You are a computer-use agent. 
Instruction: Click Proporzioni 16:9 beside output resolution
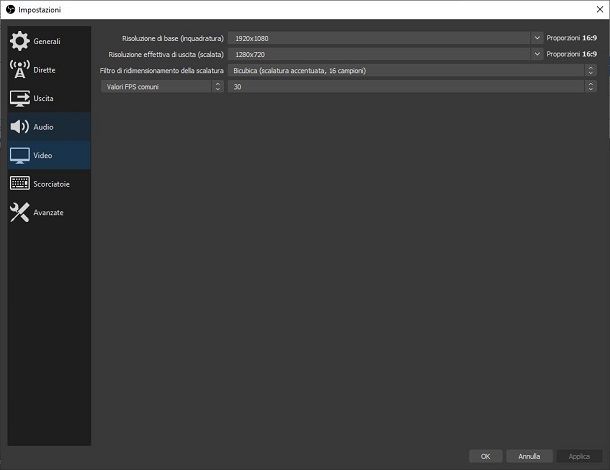571,54
